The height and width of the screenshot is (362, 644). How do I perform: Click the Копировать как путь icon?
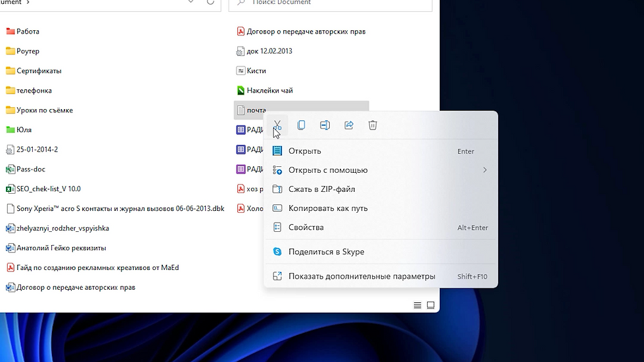277,208
